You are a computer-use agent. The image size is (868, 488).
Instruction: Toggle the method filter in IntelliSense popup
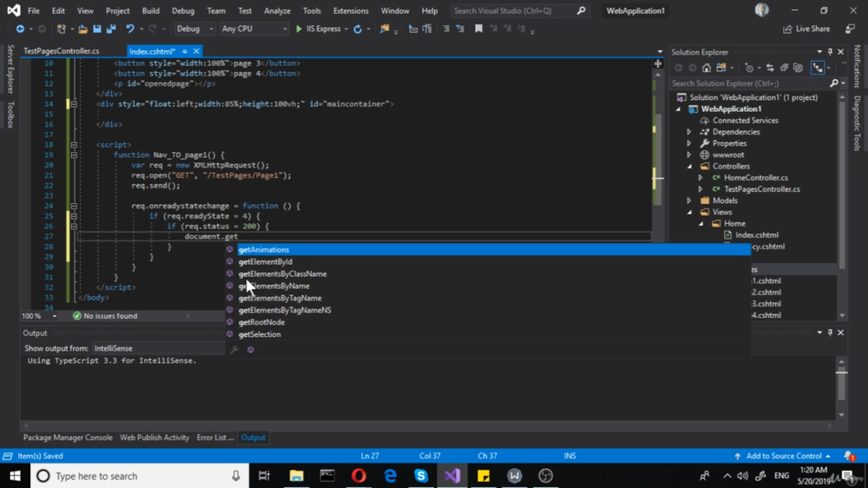[250, 350]
